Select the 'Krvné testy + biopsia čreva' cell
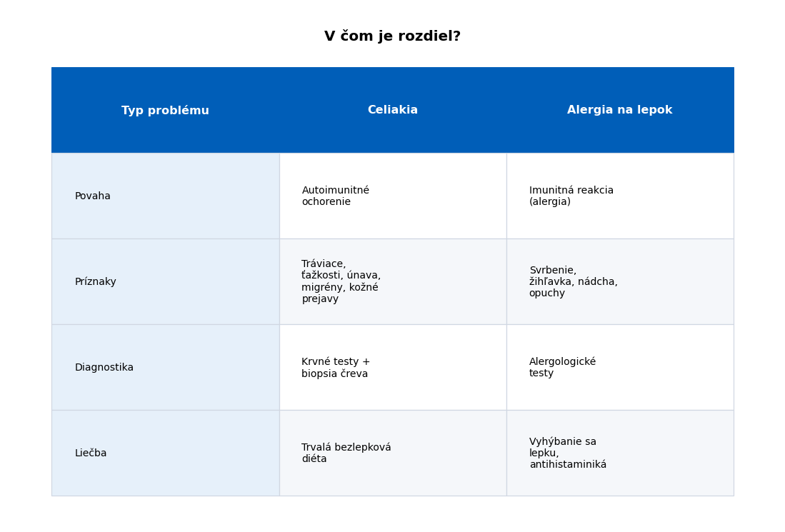Screen dimensions: 785x532 392,368
